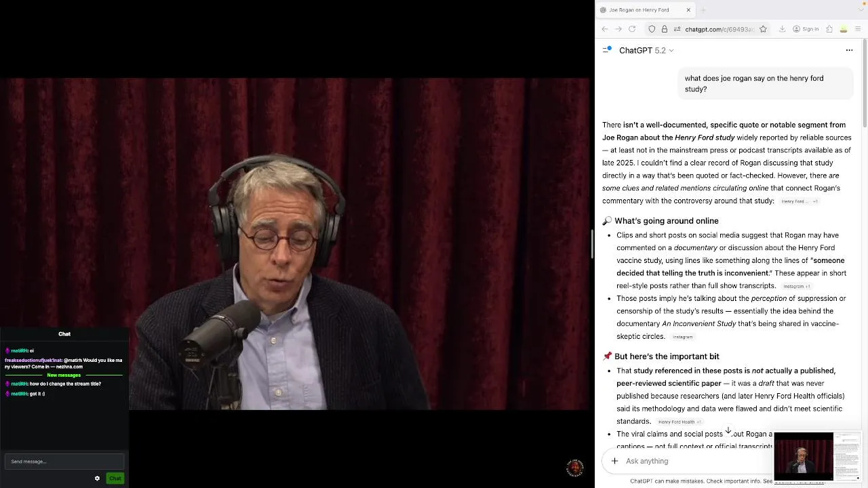Image resolution: width=868 pixels, height=488 pixels.
Task: Click freakseductionufjuekinat username in chat
Action: click(x=33, y=361)
